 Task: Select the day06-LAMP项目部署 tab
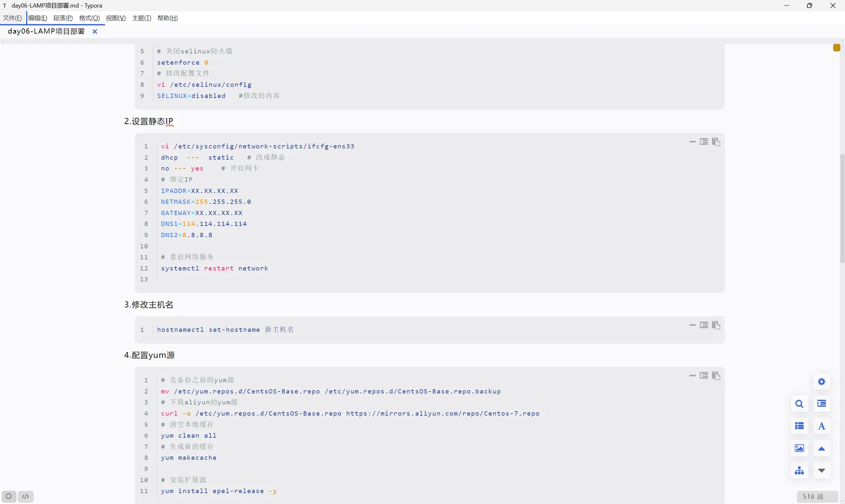pyautogui.click(x=46, y=31)
